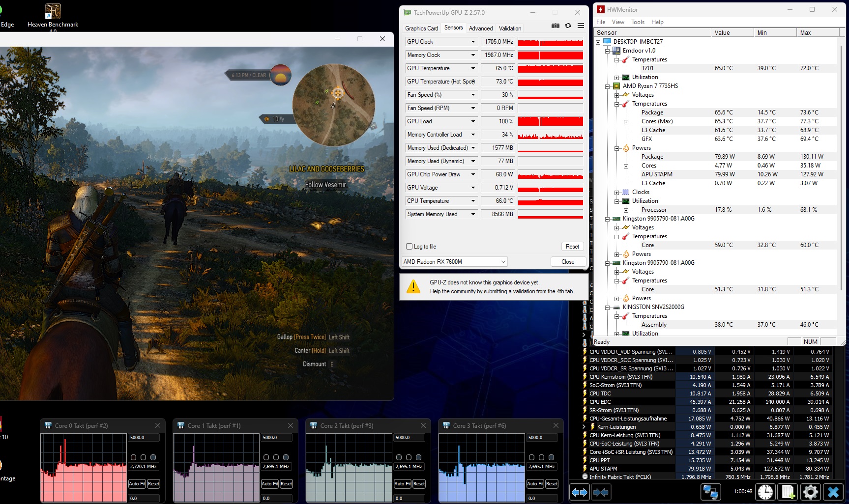Click the Core 0 Takt window icon
Image resolution: width=849 pixels, height=504 pixels.
[48, 425]
